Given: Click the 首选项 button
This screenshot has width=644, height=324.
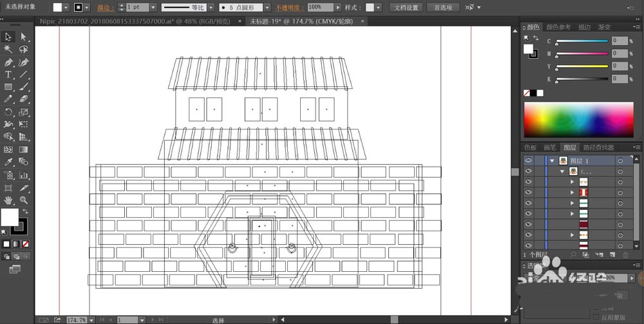Looking at the screenshot, I should [x=443, y=7].
